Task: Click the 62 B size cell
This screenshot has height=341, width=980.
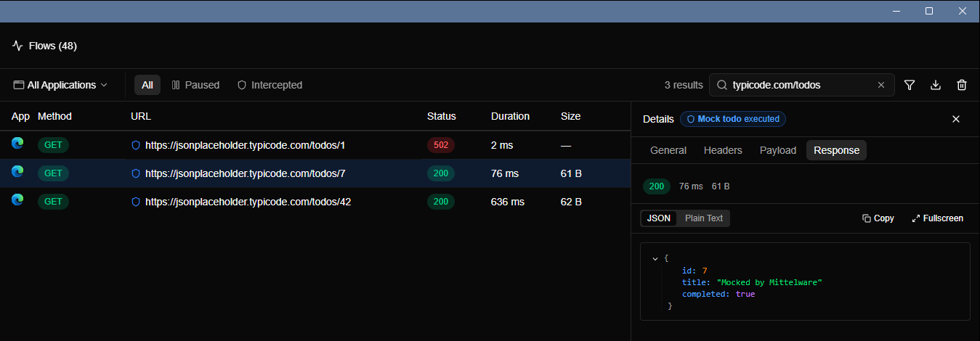Action: 571,202
